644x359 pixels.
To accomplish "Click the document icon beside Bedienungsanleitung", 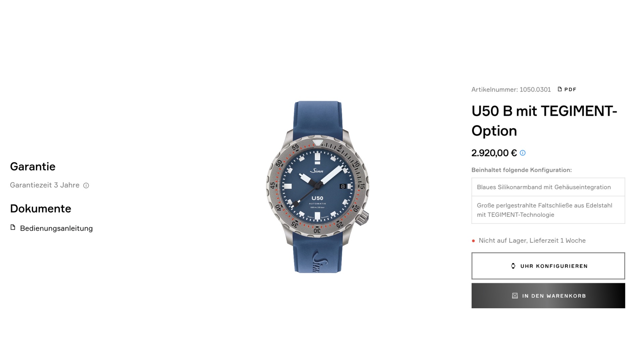I will click(x=13, y=227).
